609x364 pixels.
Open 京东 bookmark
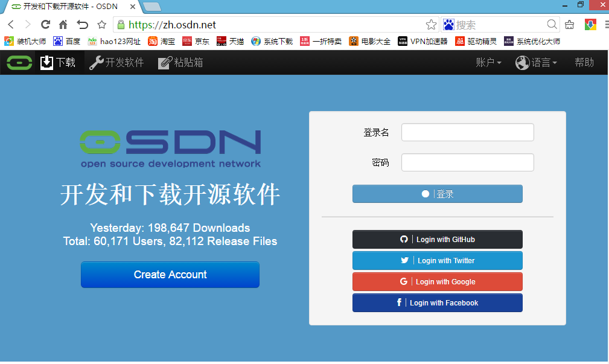click(196, 41)
